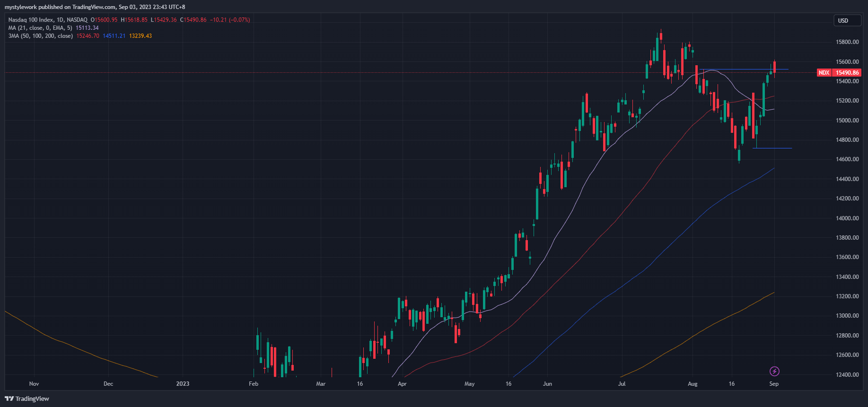The height and width of the screenshot is (407, 868).
Task: Select the gray horizontal support line
Action: point(772,148)
